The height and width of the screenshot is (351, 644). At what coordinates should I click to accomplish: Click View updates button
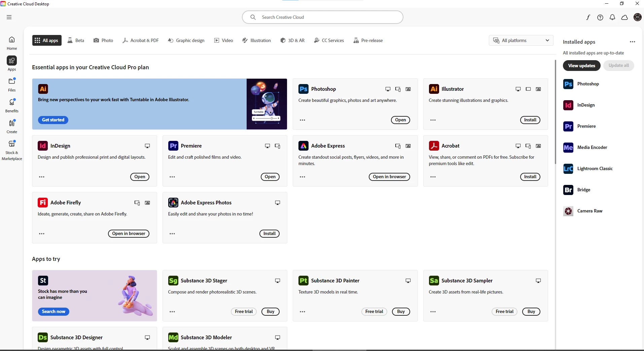click(x=582, y=66)
